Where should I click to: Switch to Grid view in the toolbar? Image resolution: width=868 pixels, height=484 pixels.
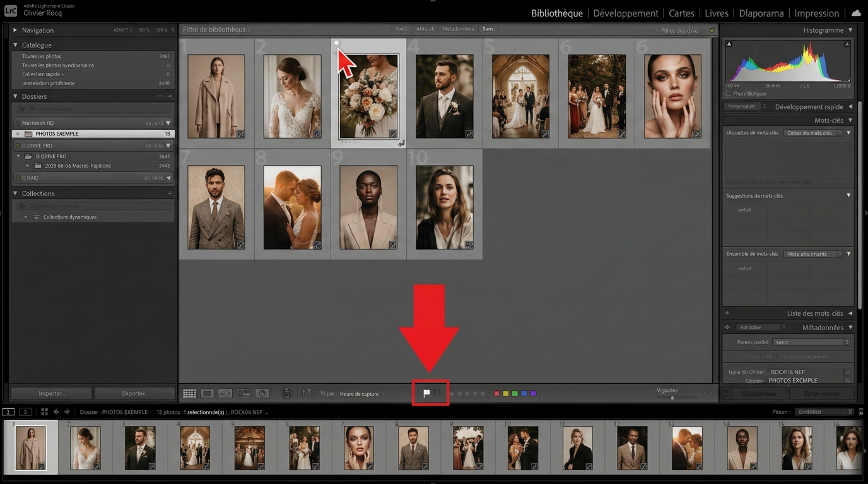coord(189,393)
